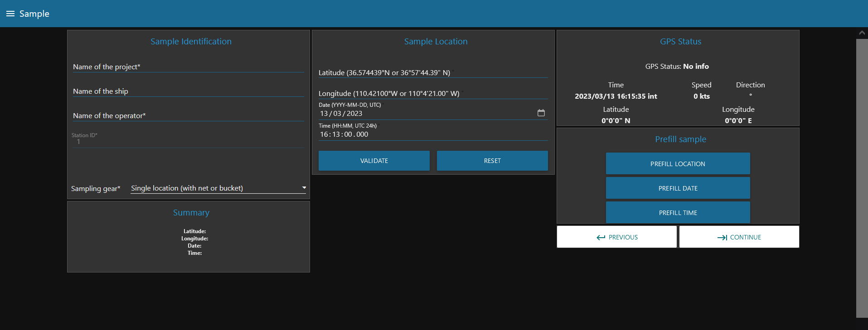Screen dimensions: 868x330
Task: Click the Sample Location heading
Action: pyautogui.click(x=436, y=41)
